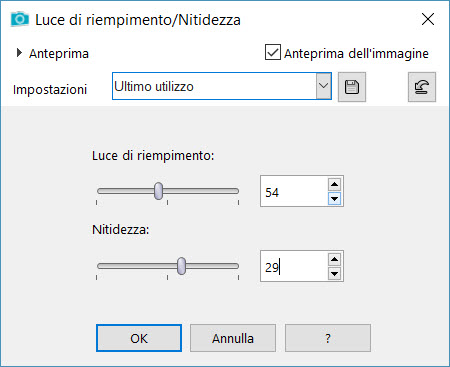
Task: Increase Nitidezza value with up arrow
Action: (x=334, y=259)
